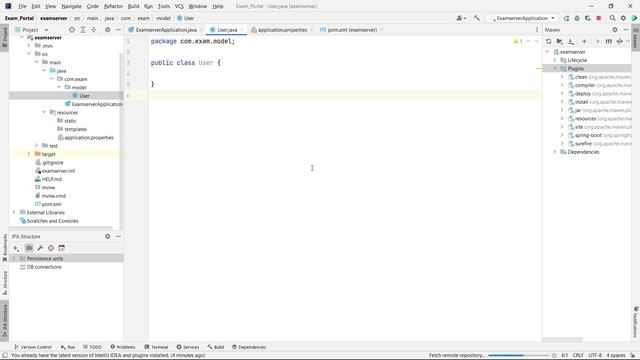This screenshot has width=640, height=360.
Task: Open the Refactor menu
Action: click(113, 7)
